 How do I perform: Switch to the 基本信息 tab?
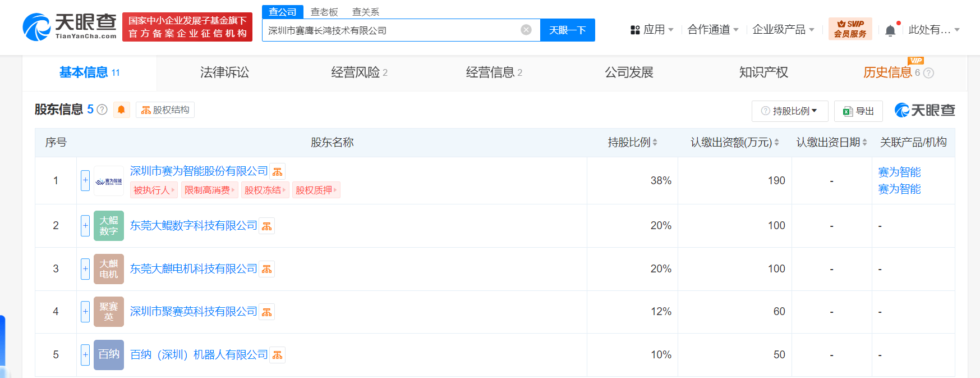point(89,72)
